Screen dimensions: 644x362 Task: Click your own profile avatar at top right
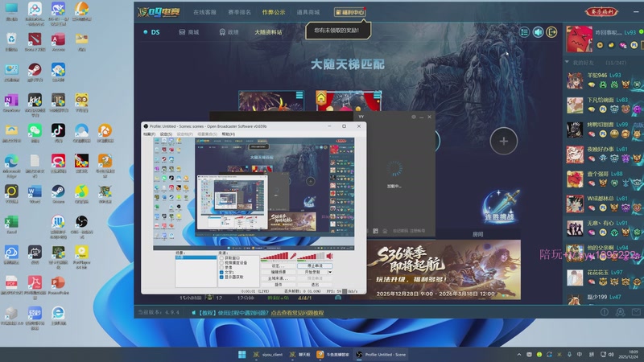[579, 39]
